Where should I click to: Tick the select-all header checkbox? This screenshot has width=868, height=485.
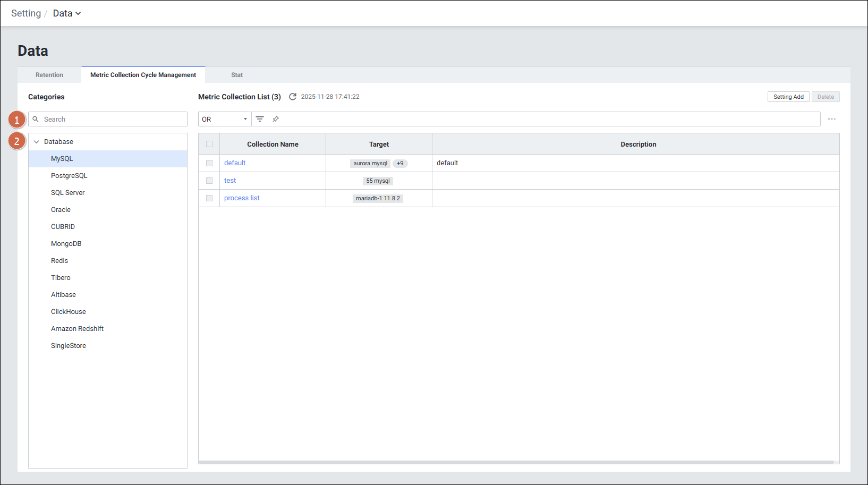[x=209, y=144]
